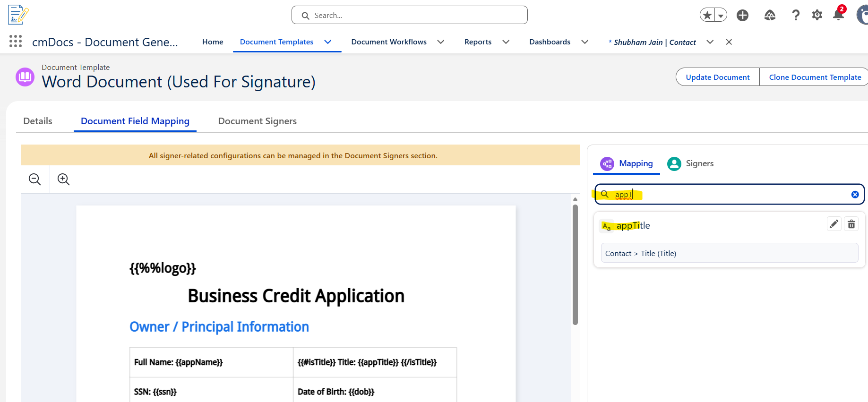Switch to the Document Signers tab

pos(258,121)
